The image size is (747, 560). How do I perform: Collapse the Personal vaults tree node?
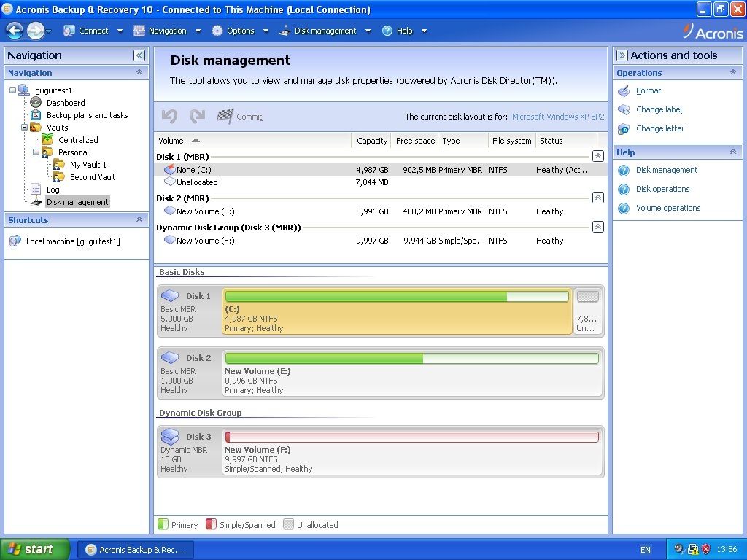tap(36, 152)
